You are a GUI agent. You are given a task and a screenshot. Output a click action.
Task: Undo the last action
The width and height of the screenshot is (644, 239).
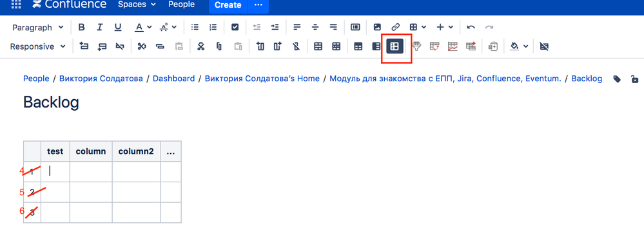click(471, 27)
